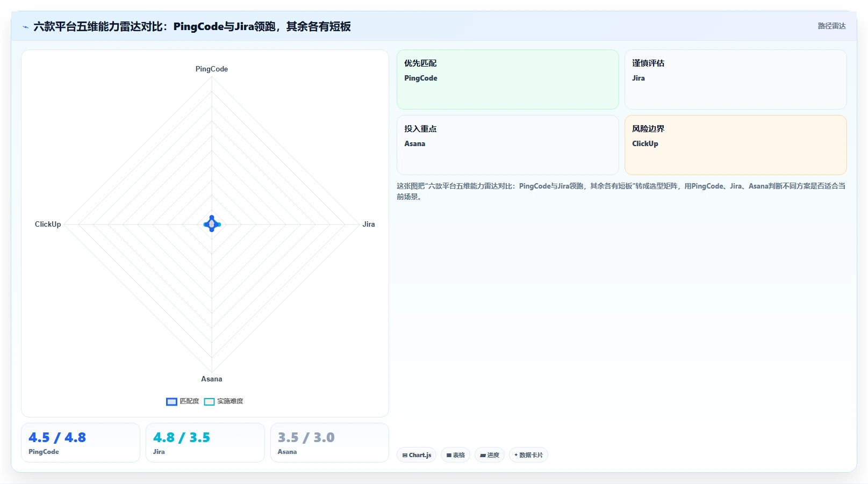Toggle the 实施难度 legend swatch
The width and height of the screenshot is (868, 484).
tap(209, 402)
